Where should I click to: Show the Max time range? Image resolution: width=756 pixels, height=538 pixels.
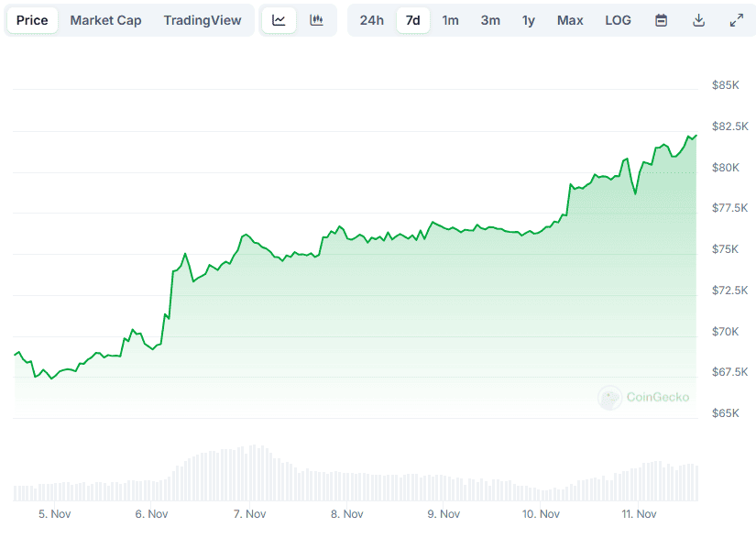[570, 20]
